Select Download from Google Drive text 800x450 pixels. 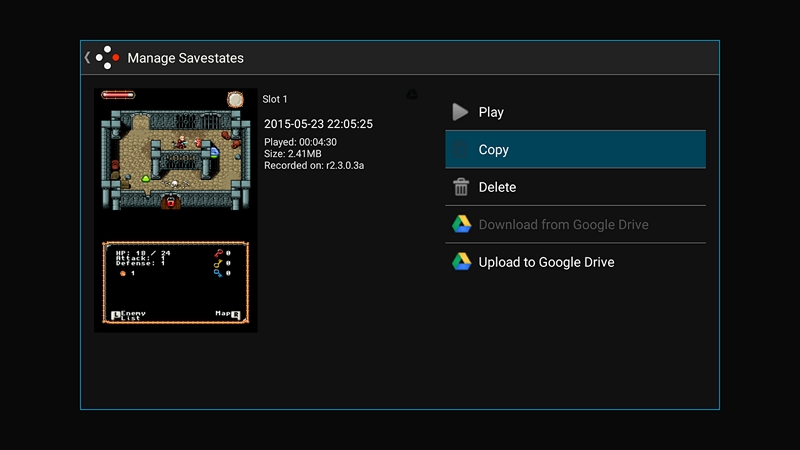[563, 225]
